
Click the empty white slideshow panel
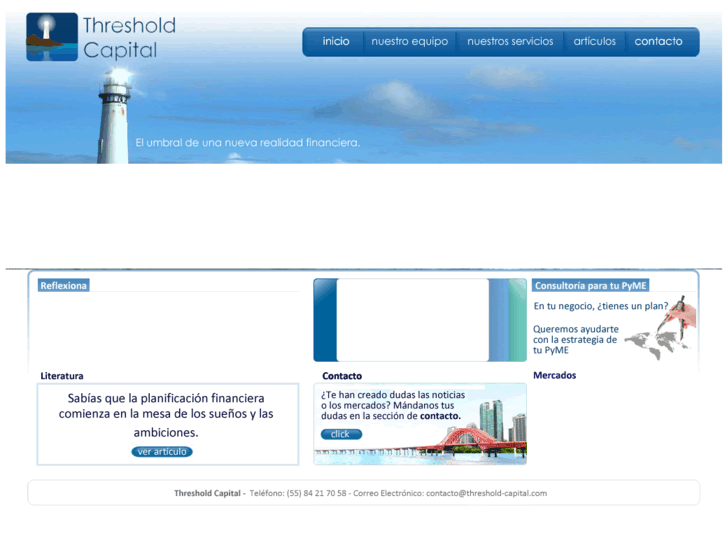click(413, 320)
